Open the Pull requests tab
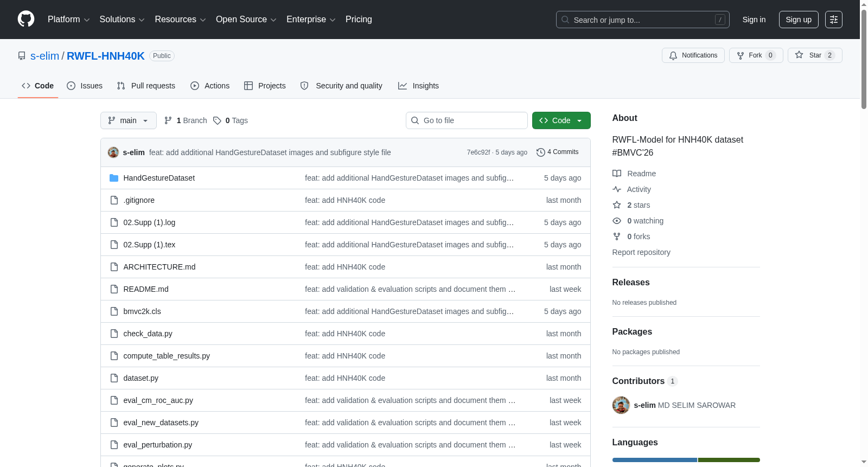Image resolution: width=868 pixels, height=467 pixels. click(x=146, y=86)
